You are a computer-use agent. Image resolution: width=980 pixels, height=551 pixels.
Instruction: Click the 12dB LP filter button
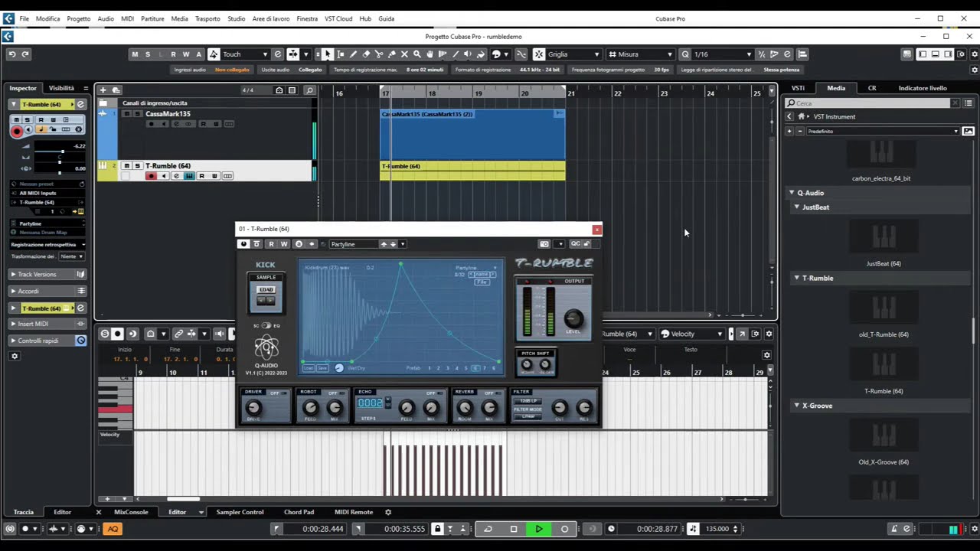(528, 401)
